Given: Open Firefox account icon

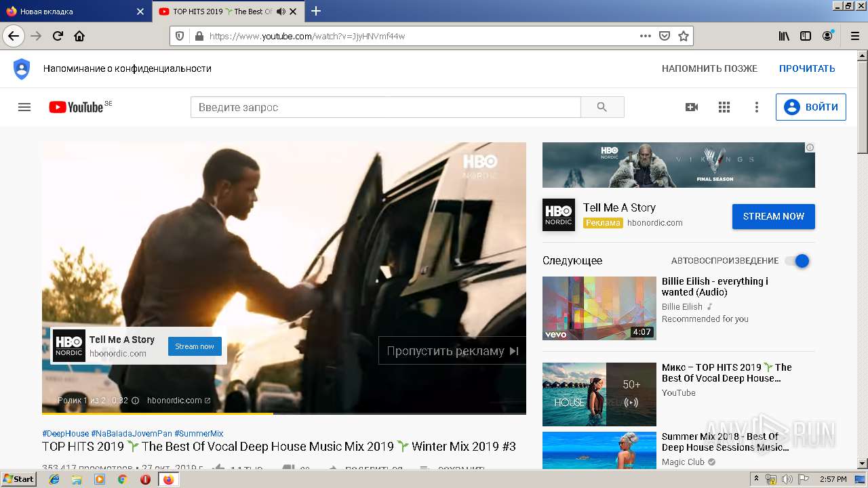Looking at the screenshot, I should pyautogui.click(x=827, y=36).
